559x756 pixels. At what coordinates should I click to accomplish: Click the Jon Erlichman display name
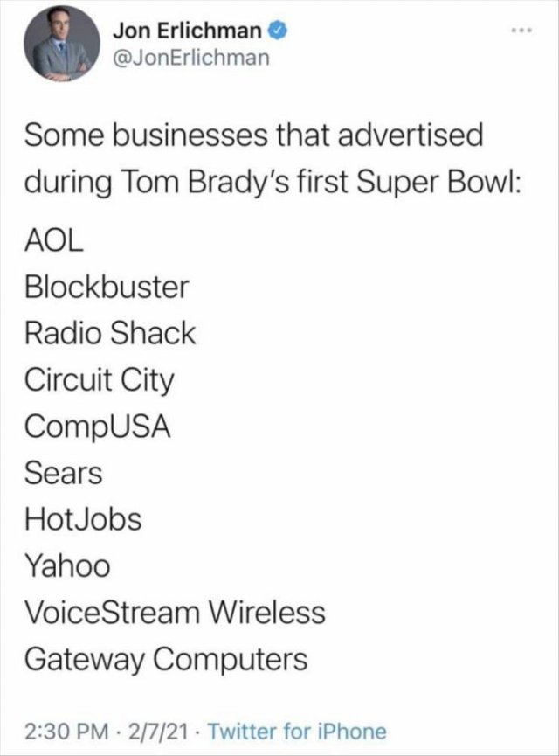188,31
